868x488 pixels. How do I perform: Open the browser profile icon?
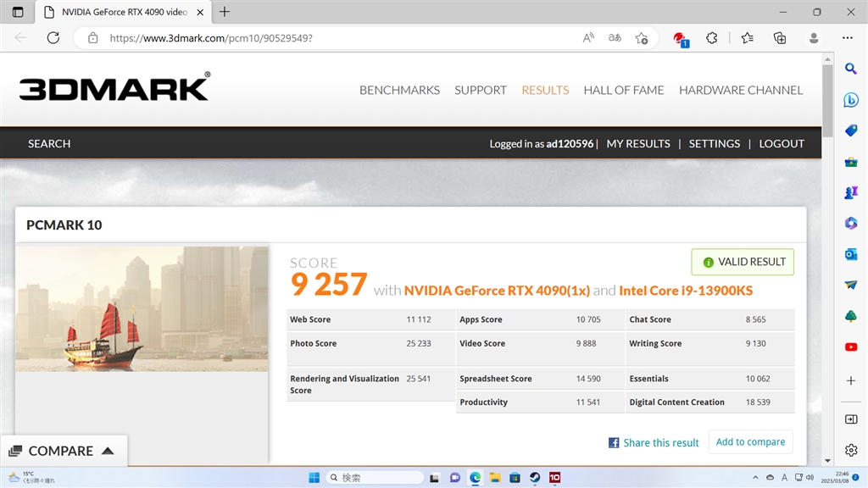coord(814,37)
